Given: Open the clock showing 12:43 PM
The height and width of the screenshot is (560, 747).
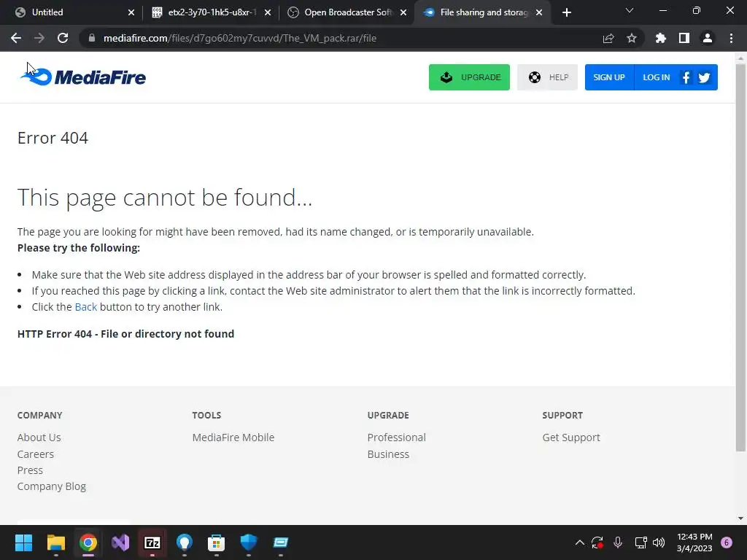Looking at the screenshot, I should click(694, 542).
